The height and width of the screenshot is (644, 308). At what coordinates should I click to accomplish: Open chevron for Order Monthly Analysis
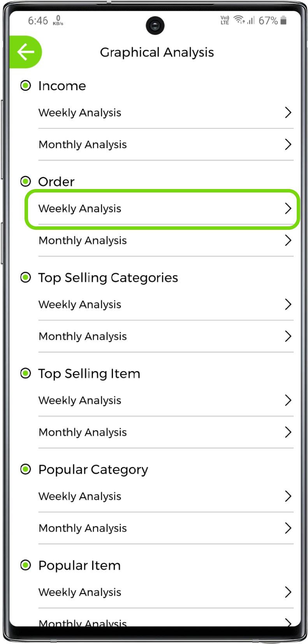pos(288,240)
